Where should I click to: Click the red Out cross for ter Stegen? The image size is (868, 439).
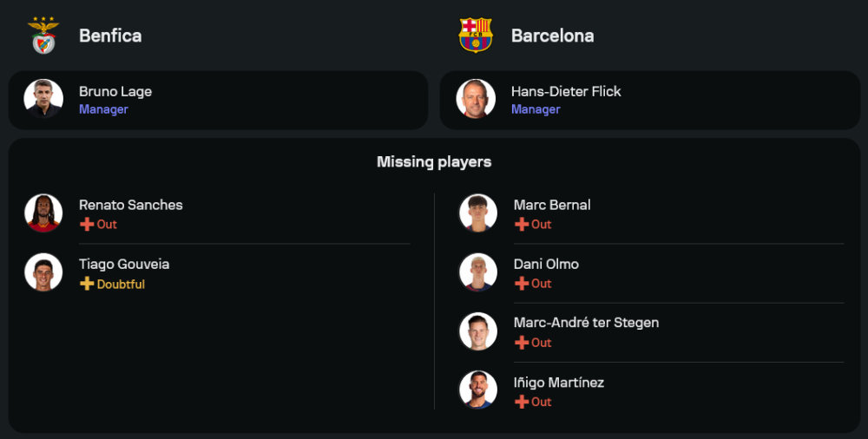point(522,343)
